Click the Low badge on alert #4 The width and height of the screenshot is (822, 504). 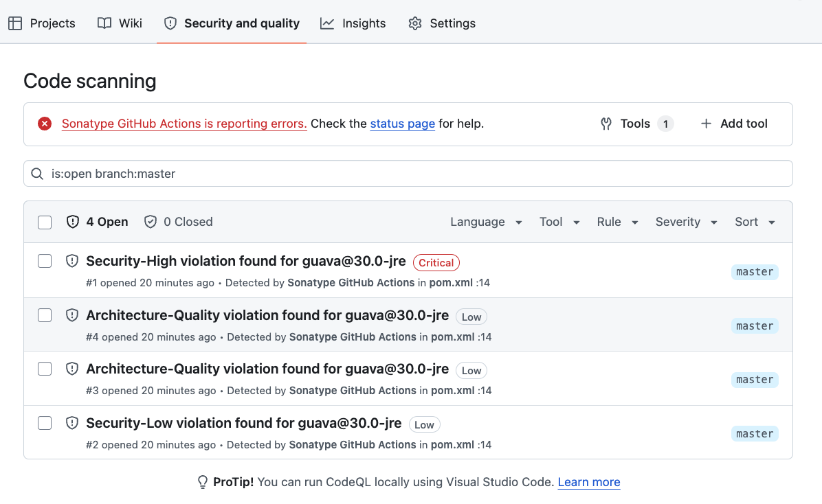pos(471,317)
